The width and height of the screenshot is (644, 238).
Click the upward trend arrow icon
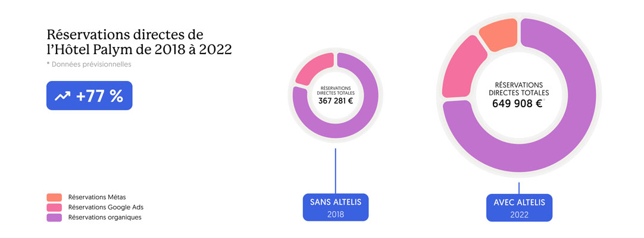pos(62,96)
